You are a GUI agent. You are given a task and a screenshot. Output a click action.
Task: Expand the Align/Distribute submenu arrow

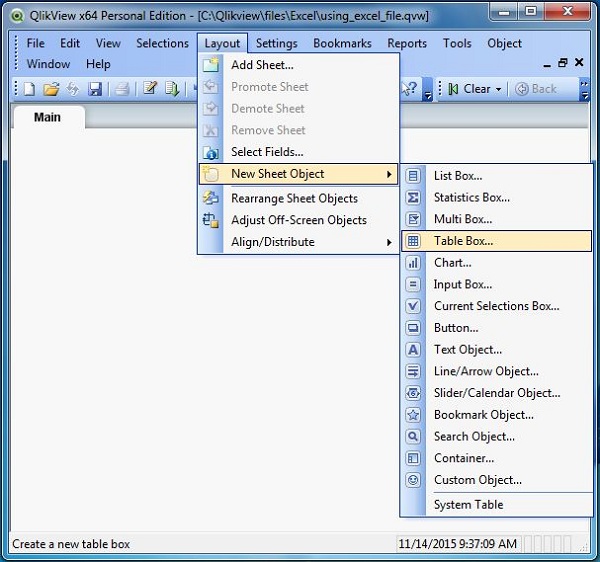pos(389,242)
